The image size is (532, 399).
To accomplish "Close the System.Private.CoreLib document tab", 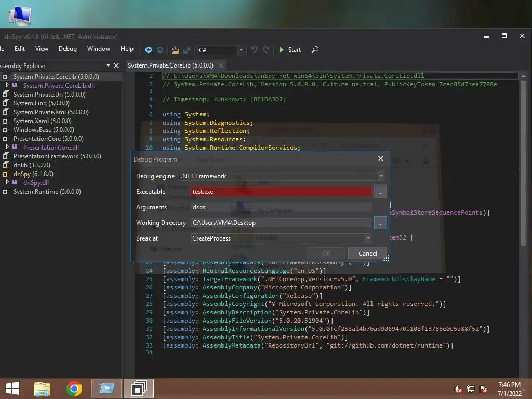I will (221, 65).
